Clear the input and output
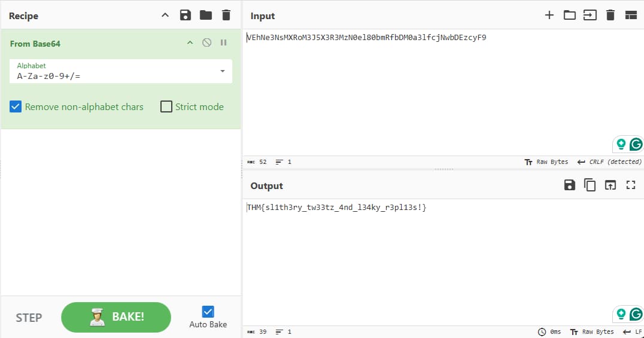 pyautogui.click(x=610, y=15)
